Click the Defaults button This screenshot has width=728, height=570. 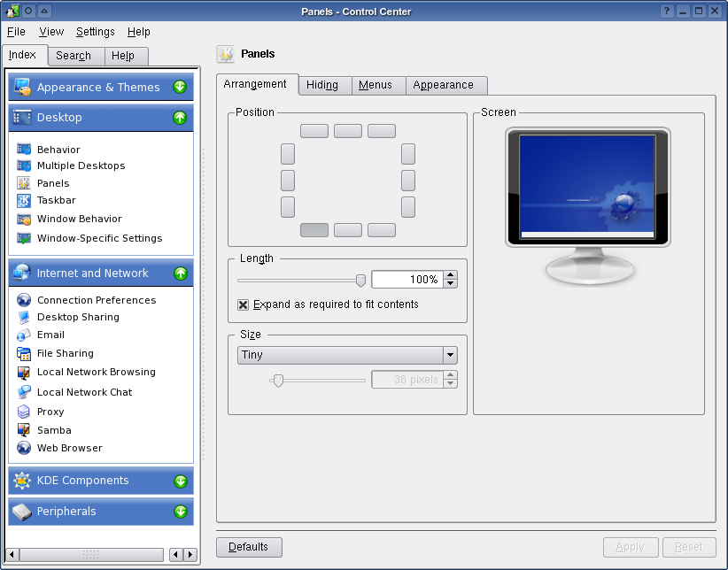[x=249, y=547]
